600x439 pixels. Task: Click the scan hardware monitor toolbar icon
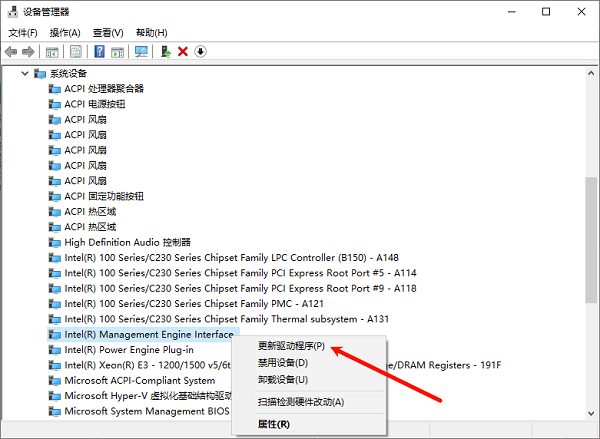tap(141, 51)
